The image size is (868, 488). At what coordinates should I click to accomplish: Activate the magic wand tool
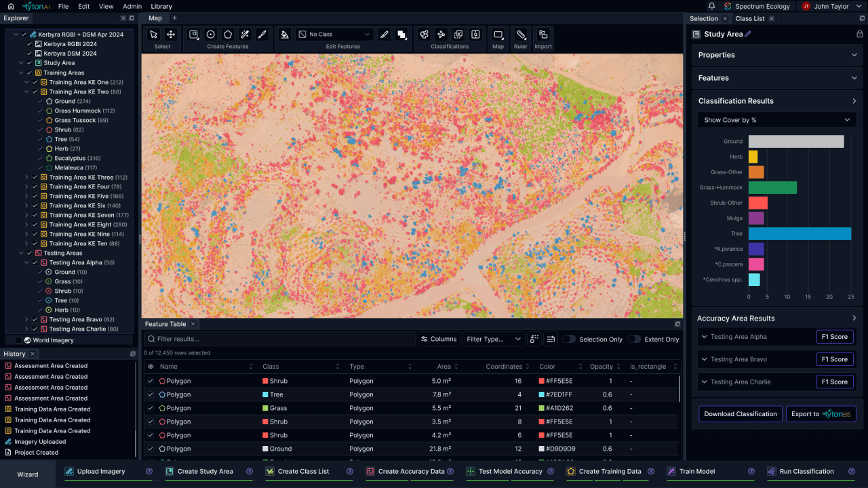(245, 35)
